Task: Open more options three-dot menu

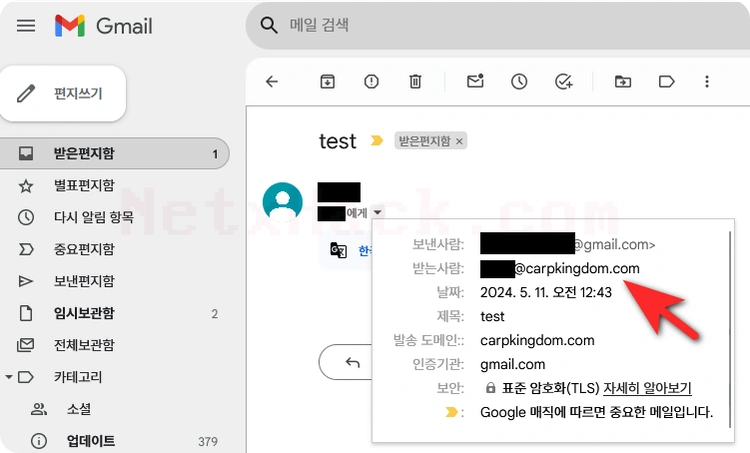Action: [x=706, y=82]
